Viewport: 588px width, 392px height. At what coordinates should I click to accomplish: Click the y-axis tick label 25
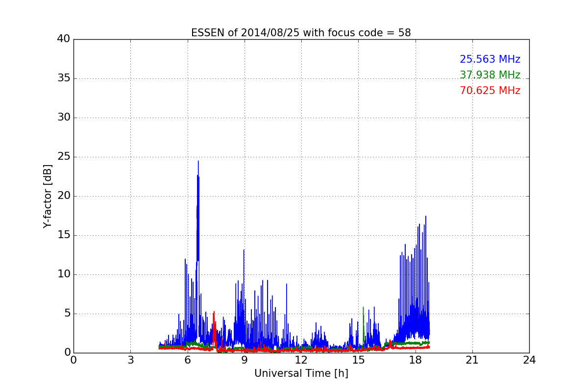coord(64,157)
